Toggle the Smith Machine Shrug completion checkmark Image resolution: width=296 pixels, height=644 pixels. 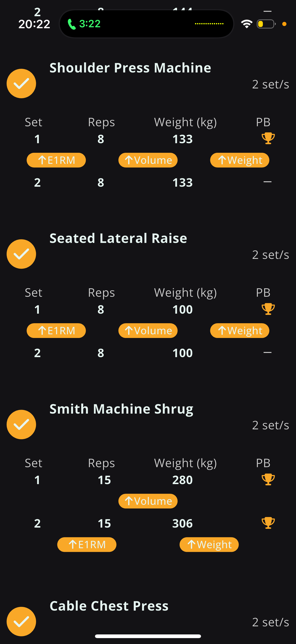click(x=22, y=424)
